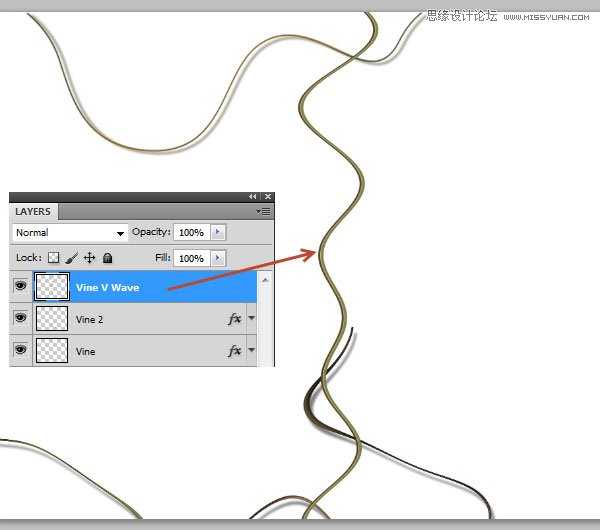Click the Fill label
The height and width of the screenshot is (530, 600).
pos(163,258)
